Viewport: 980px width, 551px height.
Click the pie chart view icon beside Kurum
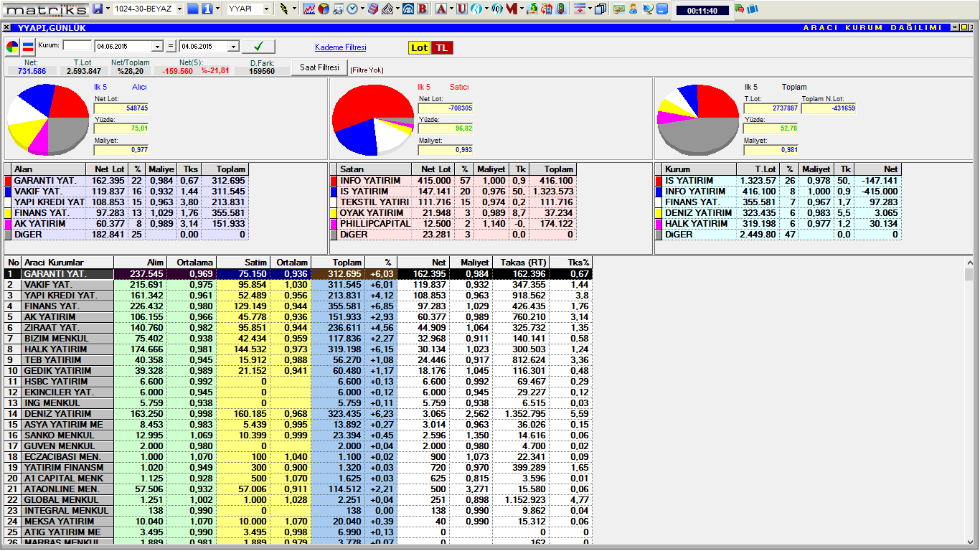(x=13, y=47)
